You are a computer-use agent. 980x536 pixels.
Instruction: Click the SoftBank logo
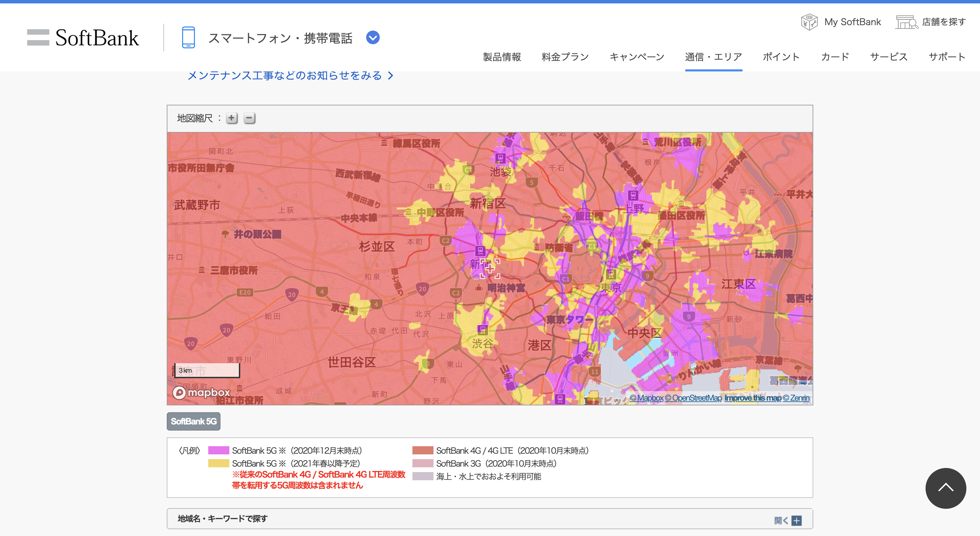pyautogui.click(x=83, y=38)
